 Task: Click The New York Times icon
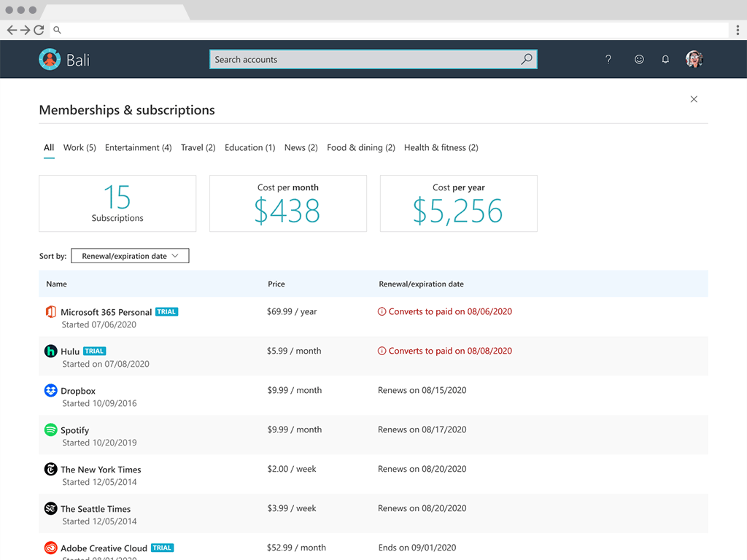pyautogui.click(x=50, y=469)
